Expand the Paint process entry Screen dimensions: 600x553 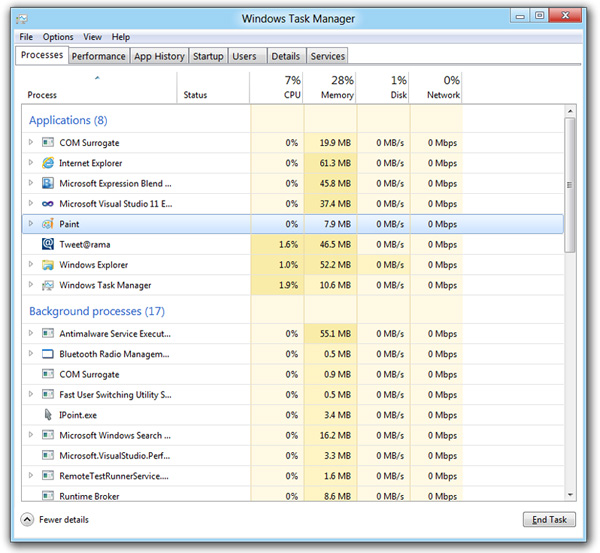[x=31, y=223]
